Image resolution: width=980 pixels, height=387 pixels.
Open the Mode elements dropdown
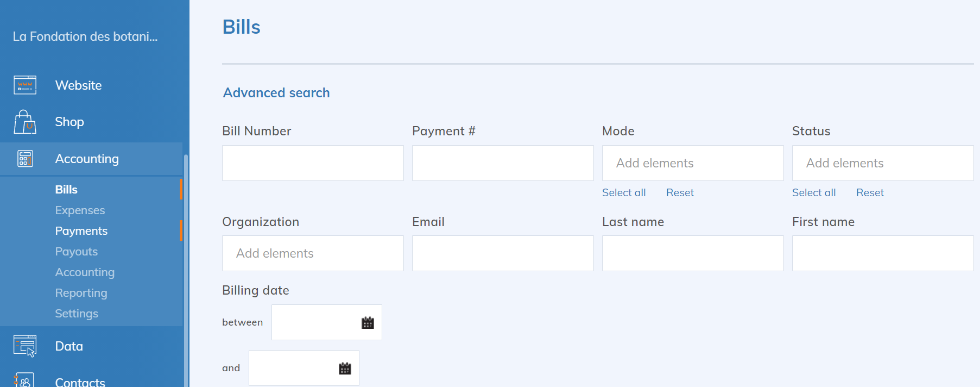coord(692,163)
